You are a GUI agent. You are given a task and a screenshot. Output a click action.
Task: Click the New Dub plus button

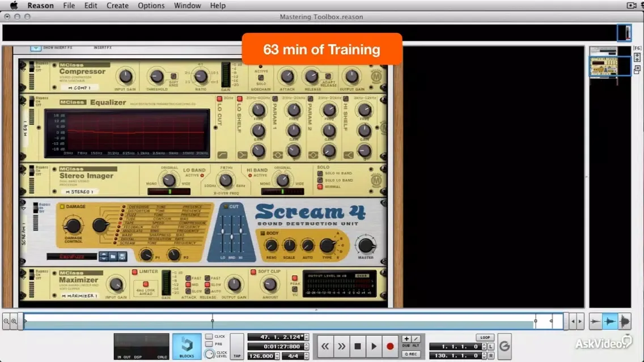[x=406, y=339]
